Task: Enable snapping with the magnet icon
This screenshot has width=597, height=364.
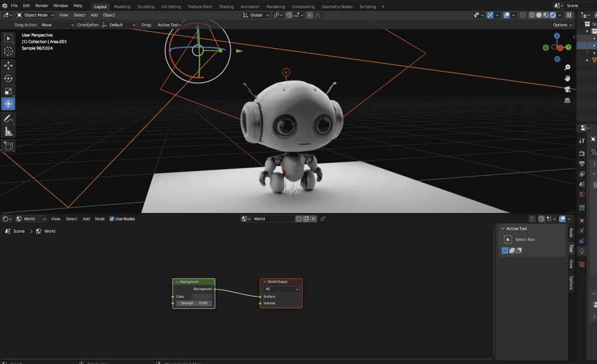Action: coord(289,15)
